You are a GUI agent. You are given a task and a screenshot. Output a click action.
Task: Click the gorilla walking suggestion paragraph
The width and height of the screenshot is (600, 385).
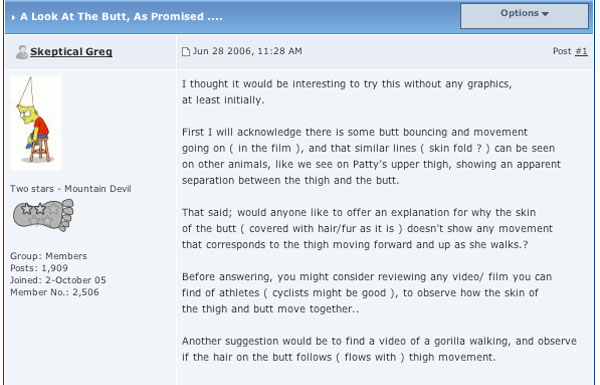[x=379, y=349]
